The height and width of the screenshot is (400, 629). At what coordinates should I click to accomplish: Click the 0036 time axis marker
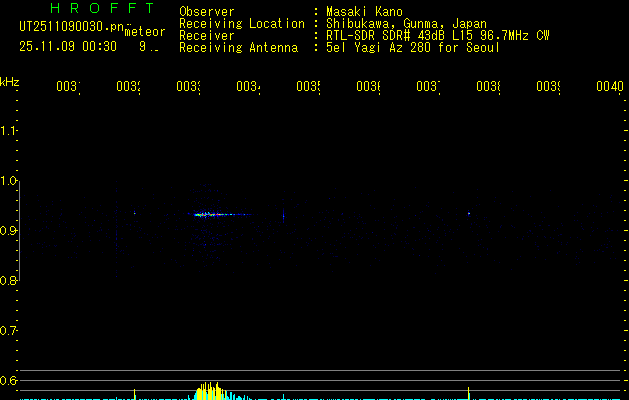pos(368,86)
